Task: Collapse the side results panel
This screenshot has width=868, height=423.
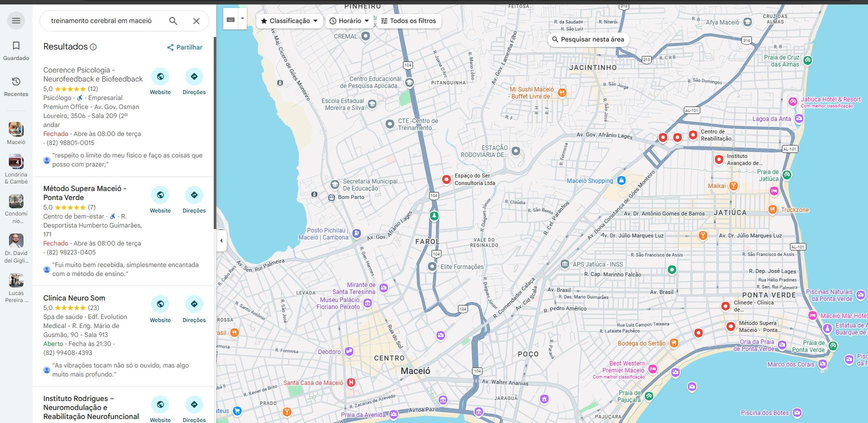Action: pos(221,240)
